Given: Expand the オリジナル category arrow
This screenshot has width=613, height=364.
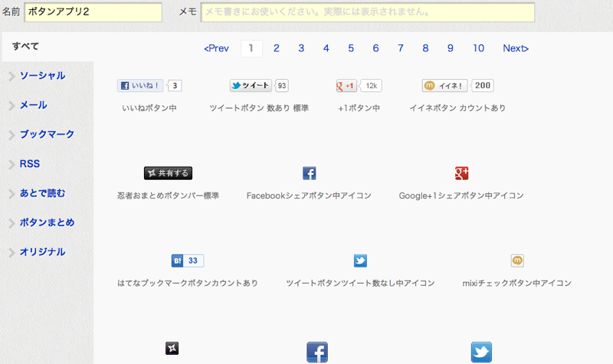Looking at the screenshot, I should pos(11,252).
